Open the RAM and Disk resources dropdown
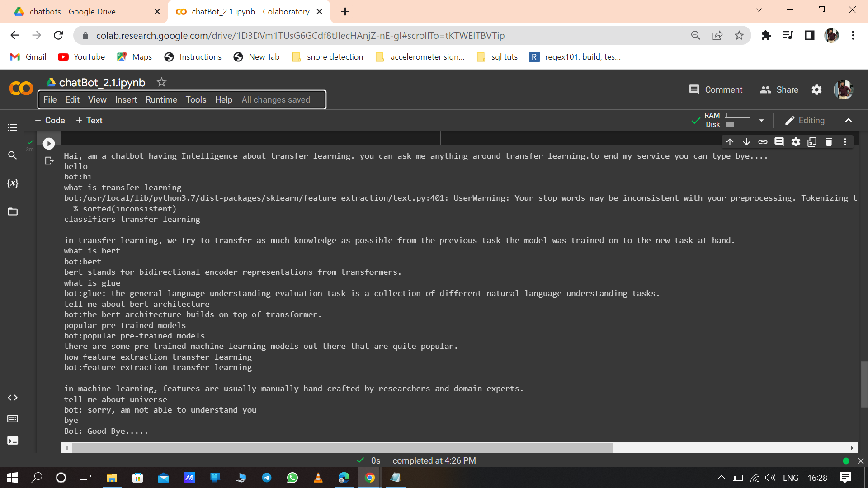The height and width of the screenshot is (488, 868). 762,120
